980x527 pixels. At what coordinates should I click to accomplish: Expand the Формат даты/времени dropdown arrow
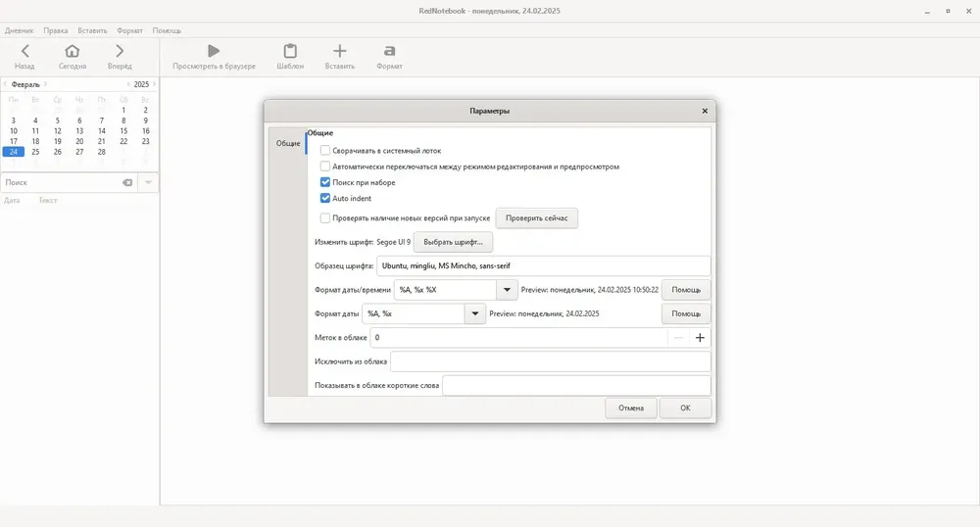[507, 290]
